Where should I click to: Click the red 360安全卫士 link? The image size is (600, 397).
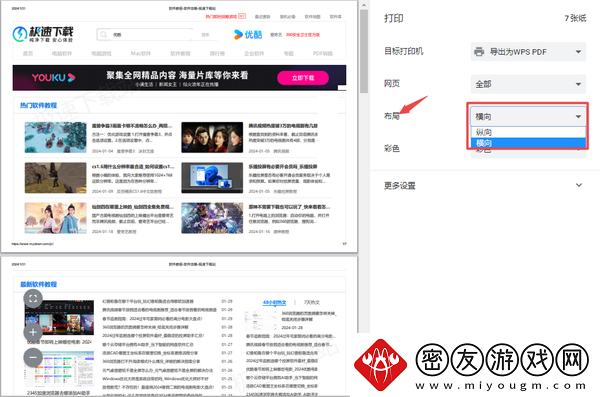303,34
